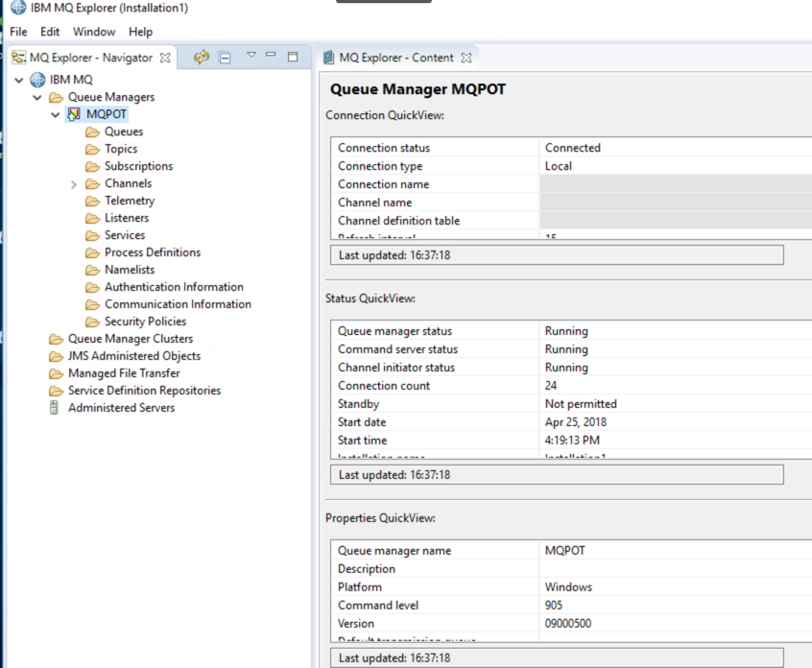812x668 pixels.
Task: Select the Queue Manager Clusters tree item
Action: pos(131,339)
